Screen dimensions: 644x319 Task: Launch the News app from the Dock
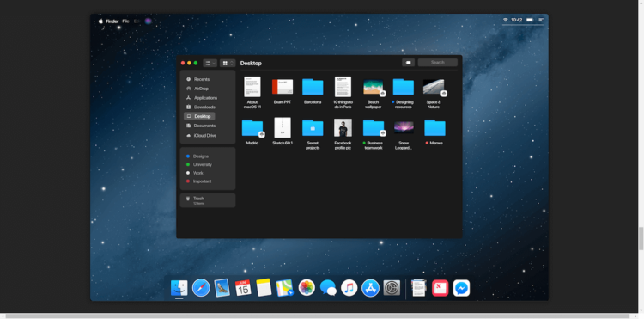(440, 288)
